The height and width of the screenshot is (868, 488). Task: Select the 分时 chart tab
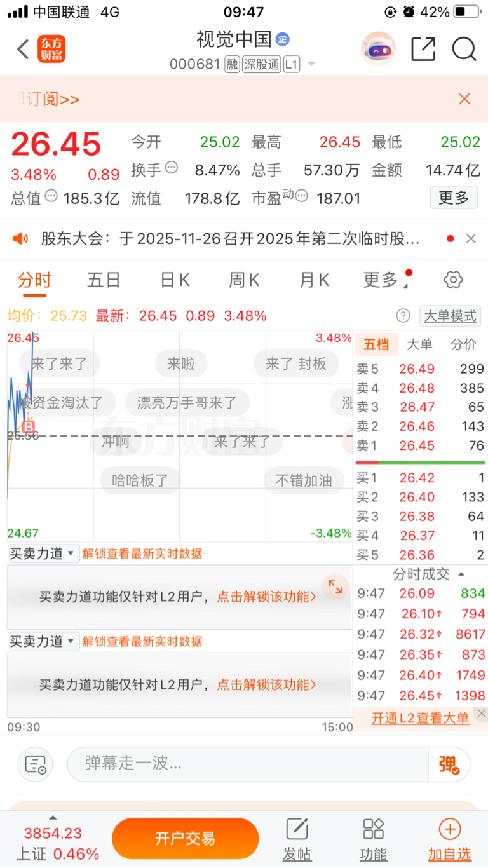pyautogui.click(x=34, y=280)
